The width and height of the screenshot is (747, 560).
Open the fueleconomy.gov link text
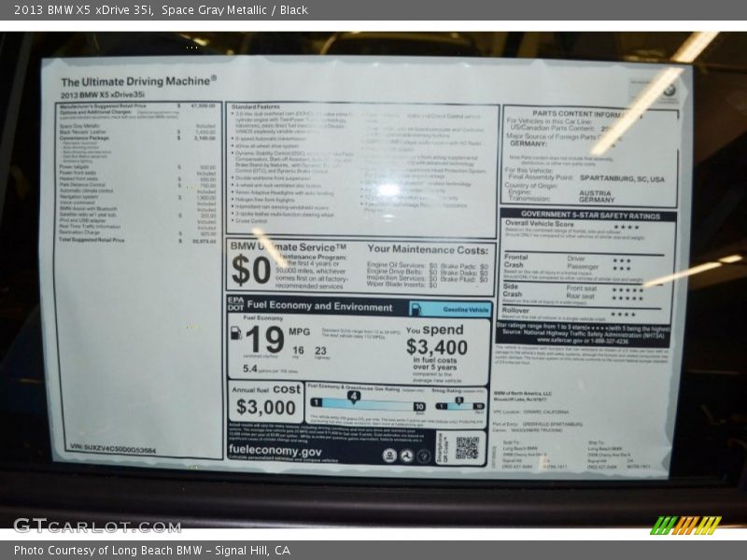(275, 451)
